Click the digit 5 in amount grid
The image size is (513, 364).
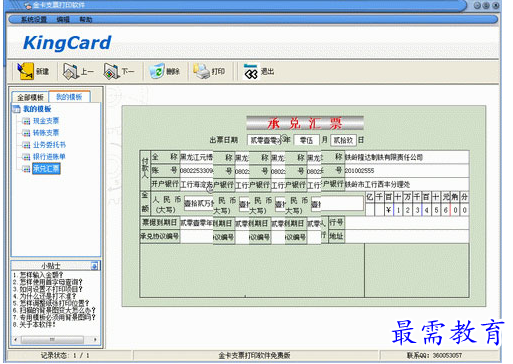click(436, 210)
